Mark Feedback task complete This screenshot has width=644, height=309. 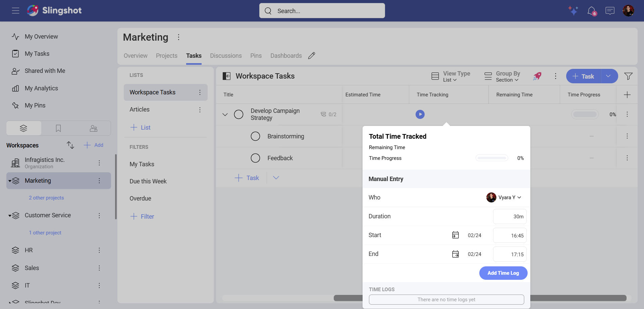(256, 158)
